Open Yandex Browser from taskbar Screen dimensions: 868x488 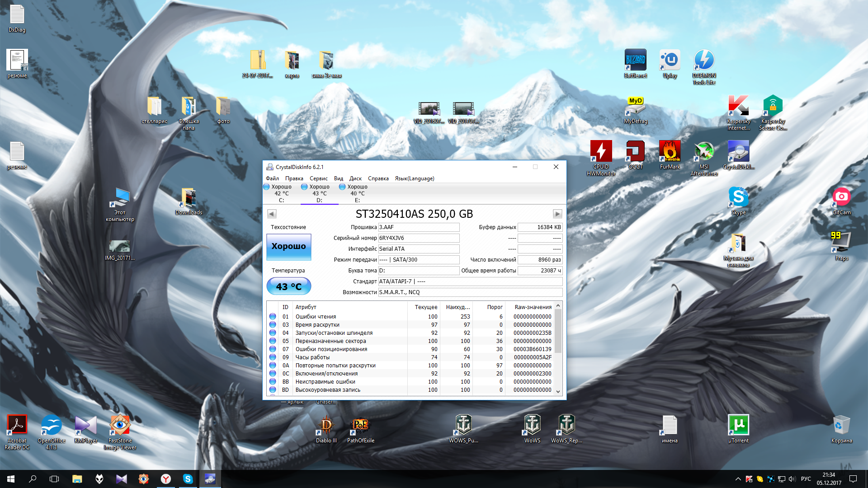pyautogui.click(x=166, y=479)
